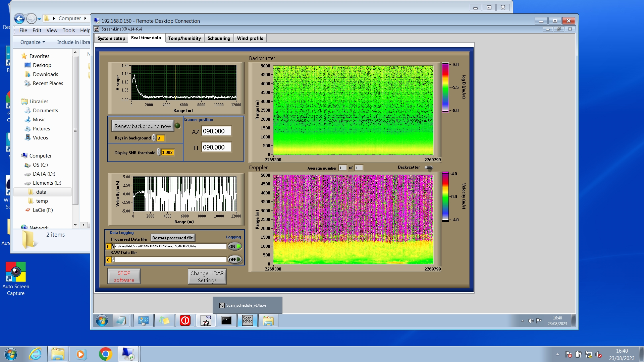Open the Scheduling tab

point(219,38)
